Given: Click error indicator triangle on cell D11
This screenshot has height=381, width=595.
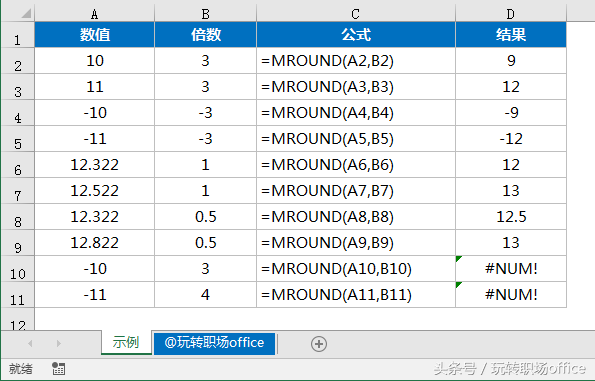Looking at the screenshot, I should [x=458, y=285].
